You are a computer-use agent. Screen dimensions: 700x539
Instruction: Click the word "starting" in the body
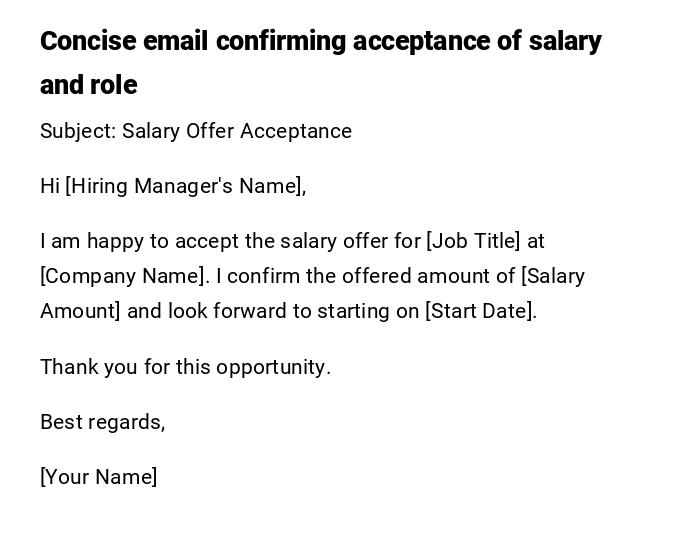pyautogui.click(x=354, y=311)
